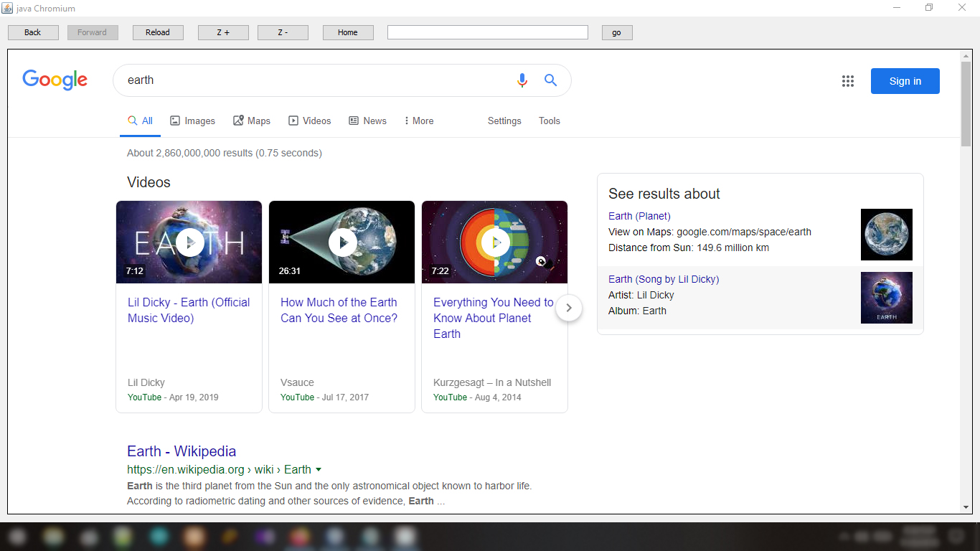Click the vertical scrollbar thumb
980x551 pixels.
966,103
